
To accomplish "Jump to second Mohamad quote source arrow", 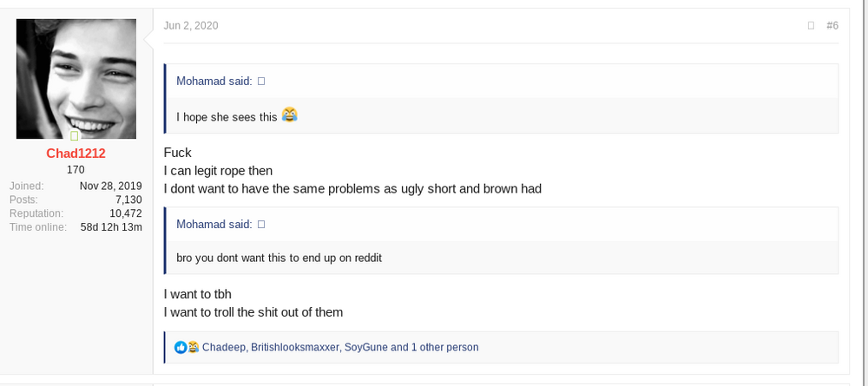I will [261, 224].
